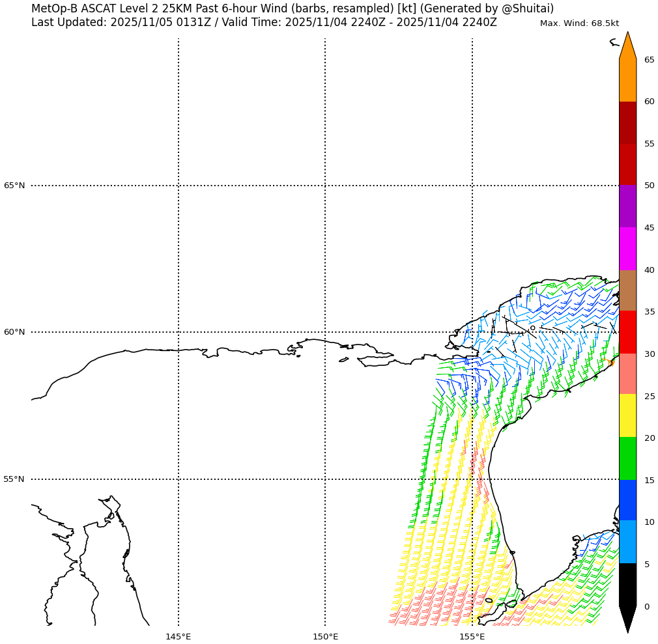Click the 55°N latitude axis label
Viewport: 658px width, 644px height.
(x=14, y=479)
